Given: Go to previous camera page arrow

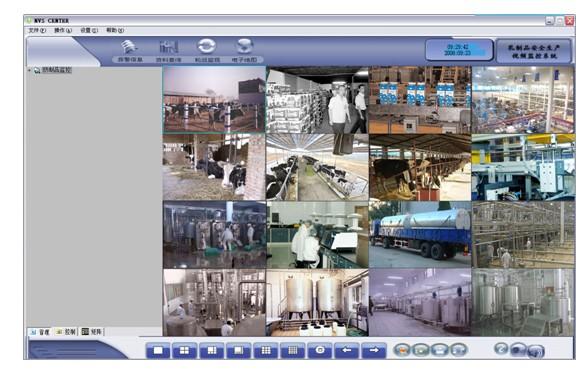Looking at the screenshot, I should (347, 350).
